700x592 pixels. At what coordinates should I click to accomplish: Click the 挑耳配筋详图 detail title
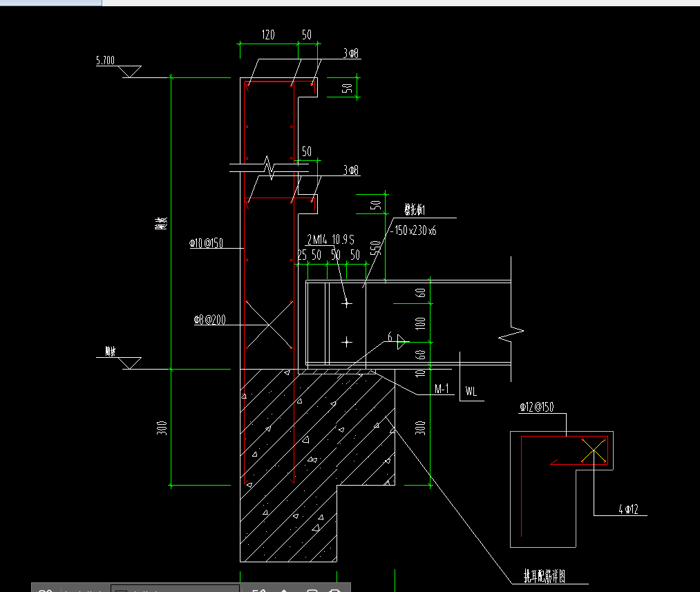tap(545, 576)
